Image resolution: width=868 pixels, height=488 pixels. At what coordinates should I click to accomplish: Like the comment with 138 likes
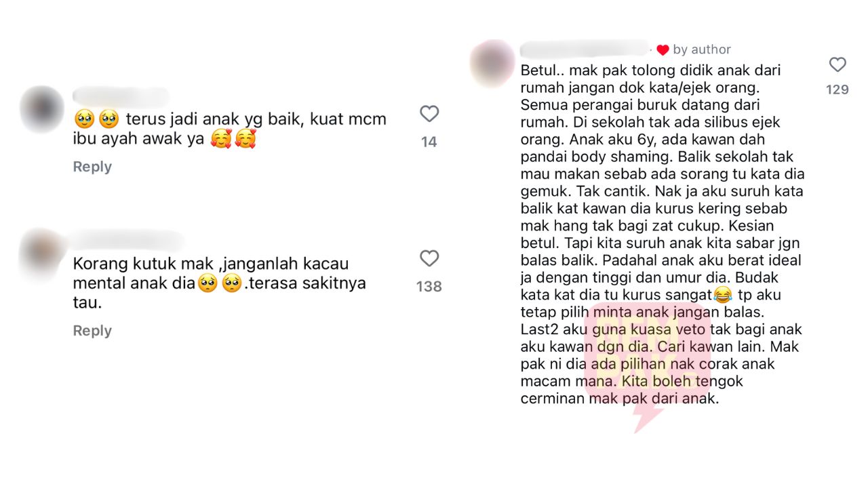click(429, 258)
